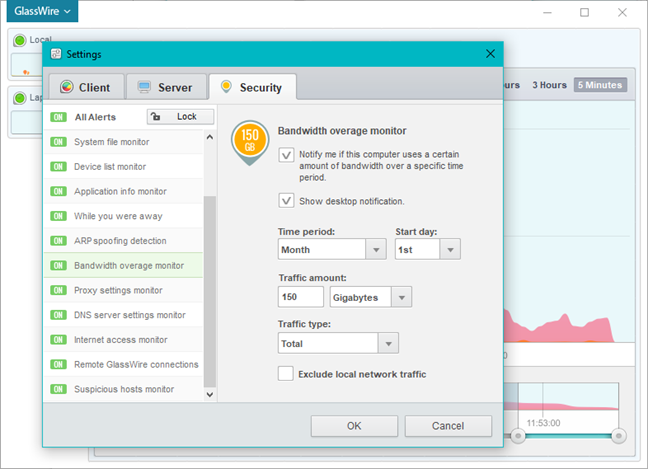Viewport: 648px width, 469px height.
Task: Toggle Proxy settings monitor ON switch
Action: point(58,290)
